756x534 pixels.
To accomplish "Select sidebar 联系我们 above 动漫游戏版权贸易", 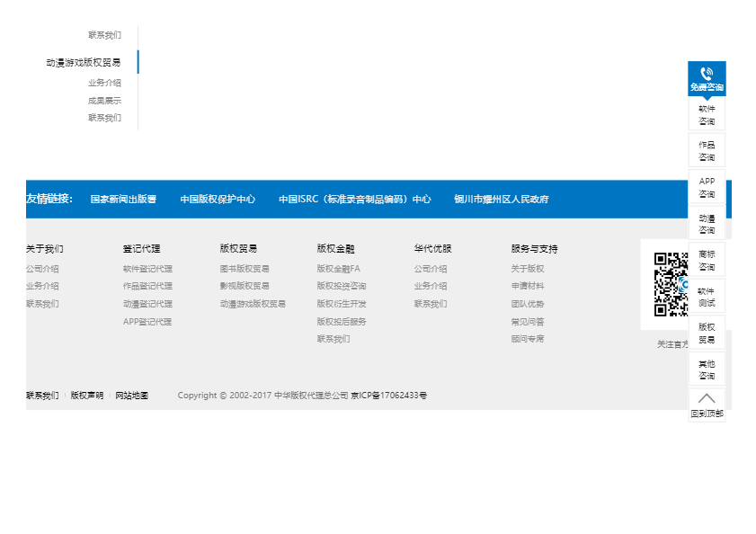I will [104, 35].
